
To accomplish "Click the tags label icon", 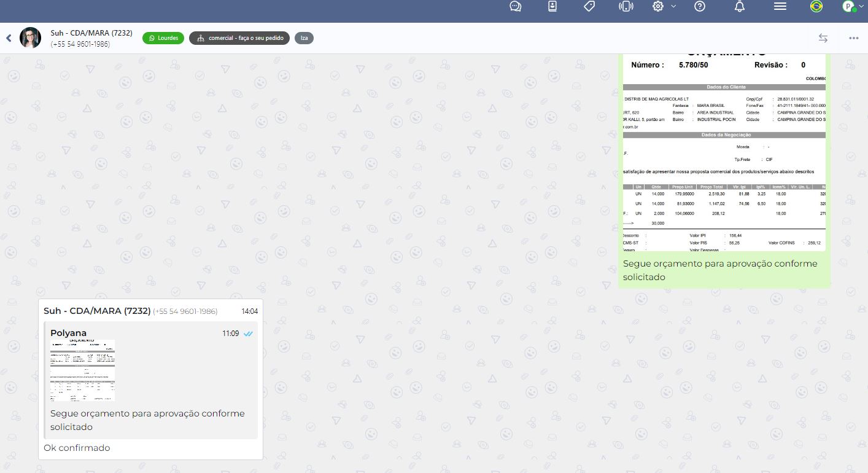I will [589, 7].
